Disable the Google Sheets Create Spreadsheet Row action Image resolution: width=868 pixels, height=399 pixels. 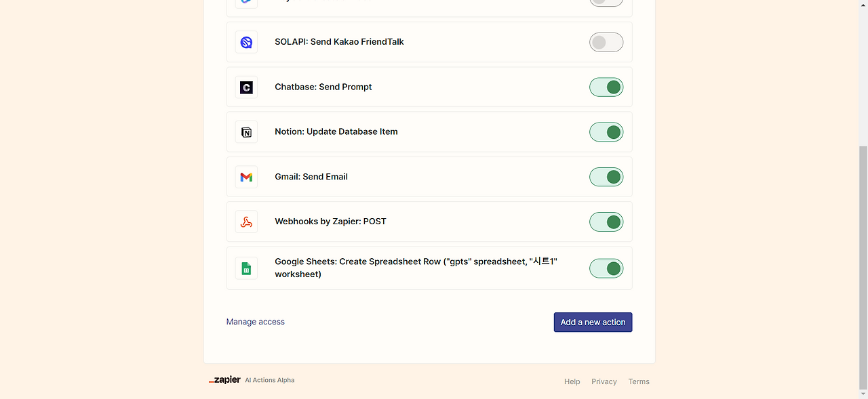pos(606,268)
